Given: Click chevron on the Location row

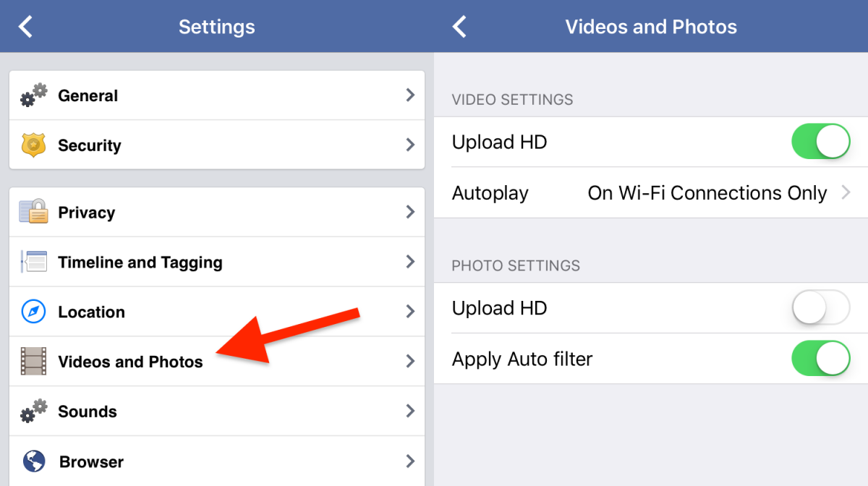Looking at the screenshot, I should (x=410, y=312).
